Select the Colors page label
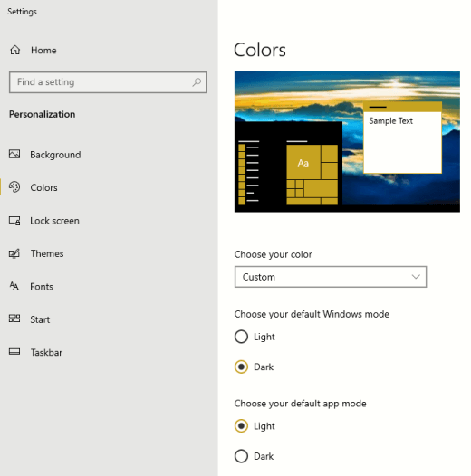 point(43,187)
